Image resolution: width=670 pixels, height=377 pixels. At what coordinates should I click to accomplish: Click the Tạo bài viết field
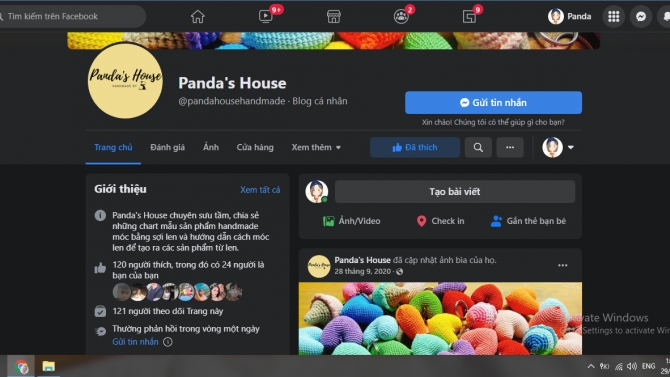[x=455, y=192]
